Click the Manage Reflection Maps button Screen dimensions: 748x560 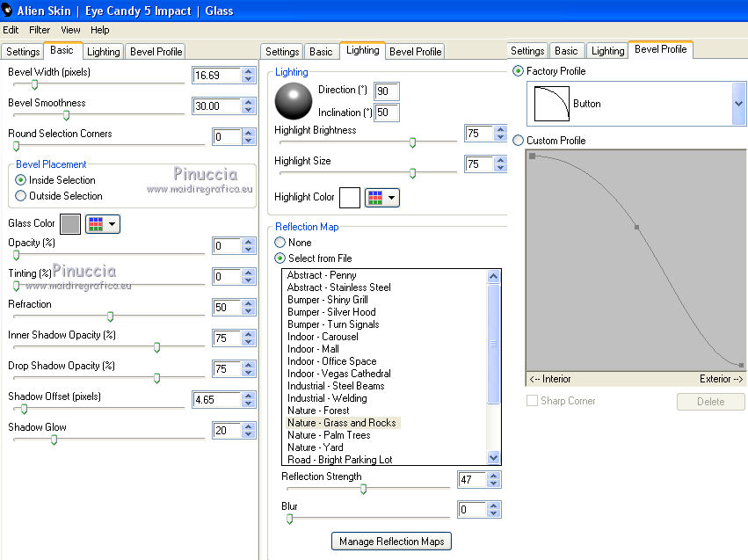[x=391, y=542]
